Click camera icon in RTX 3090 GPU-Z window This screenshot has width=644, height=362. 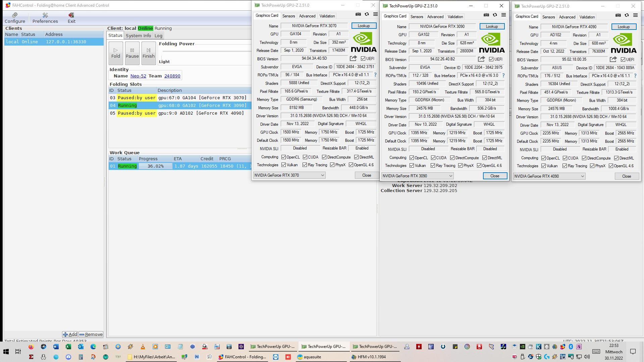[486, 15]
